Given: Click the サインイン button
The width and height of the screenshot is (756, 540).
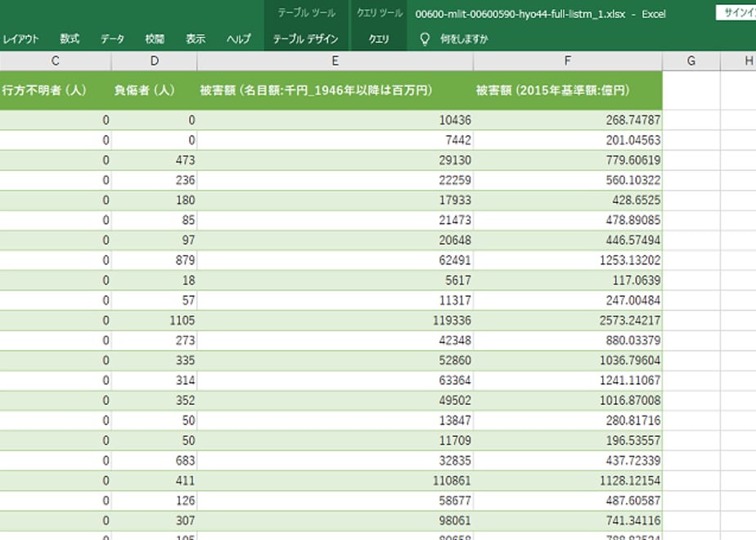Looking at the screenshot, I should coord(736,13).
